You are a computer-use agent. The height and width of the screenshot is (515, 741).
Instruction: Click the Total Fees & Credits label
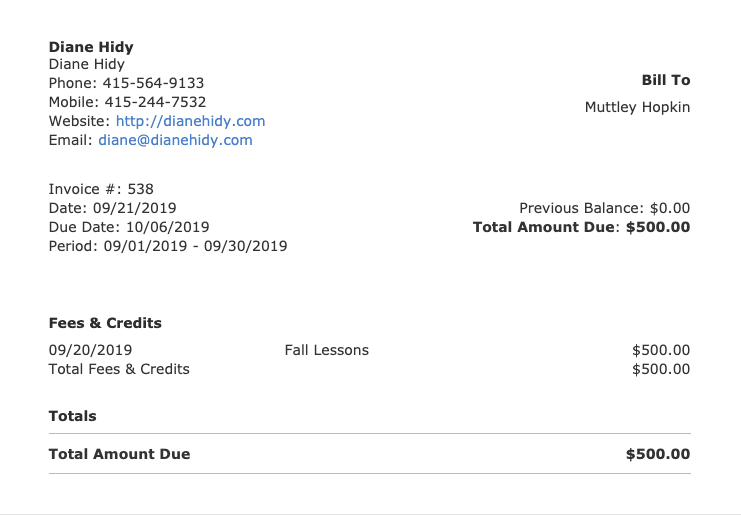(x=119, y=369)
